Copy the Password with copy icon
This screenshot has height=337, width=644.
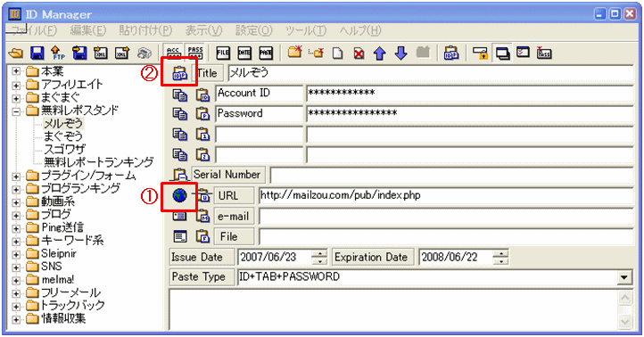point(180,114)
